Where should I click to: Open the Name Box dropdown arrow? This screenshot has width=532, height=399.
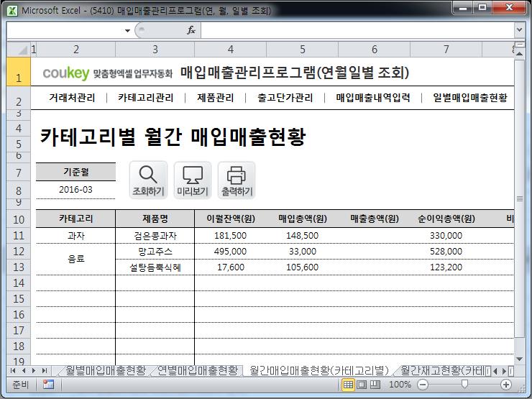coord(127,30)
